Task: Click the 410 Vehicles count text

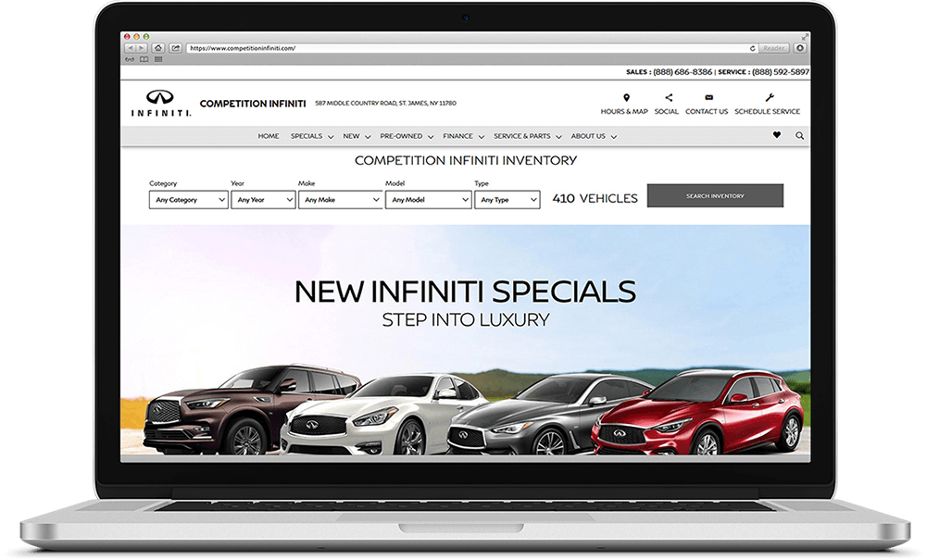Action: click(x=595, y=198)
